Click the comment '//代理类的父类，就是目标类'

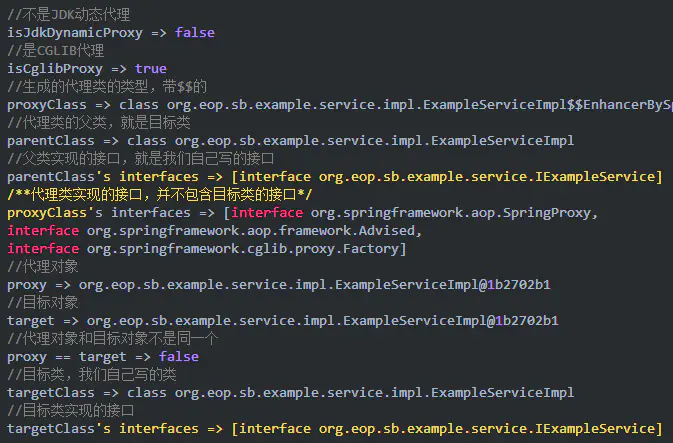click(99, 123)
